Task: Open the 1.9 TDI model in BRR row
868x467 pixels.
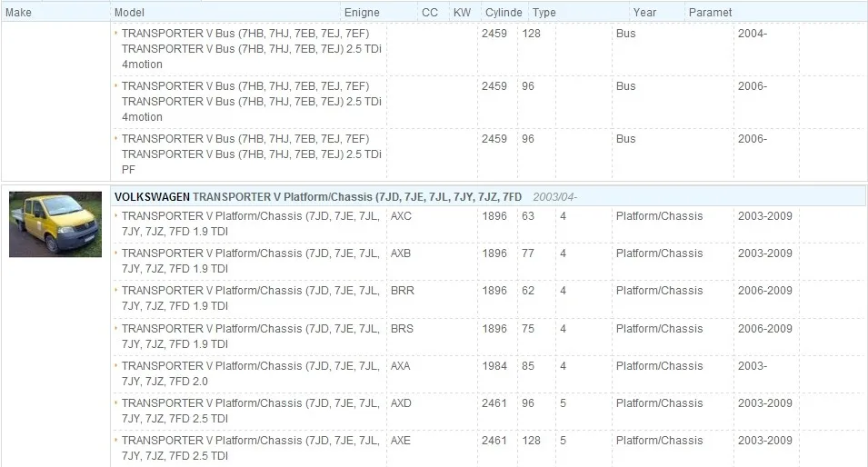Action: 251,298
